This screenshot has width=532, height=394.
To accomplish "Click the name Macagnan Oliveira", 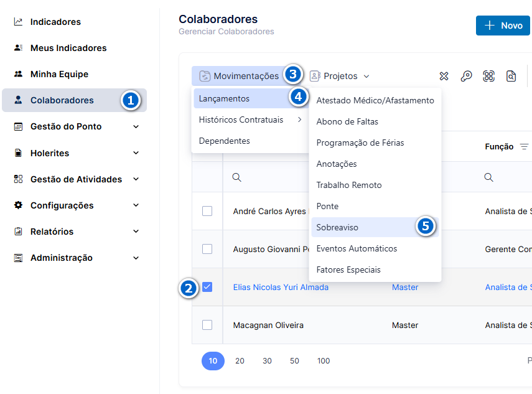I will (x=268, y=325).
